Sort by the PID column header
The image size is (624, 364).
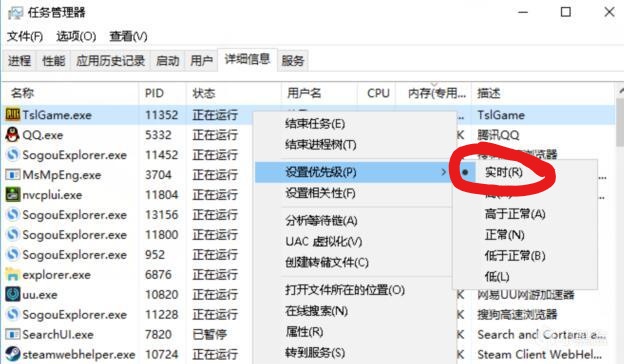pos(162,93)
